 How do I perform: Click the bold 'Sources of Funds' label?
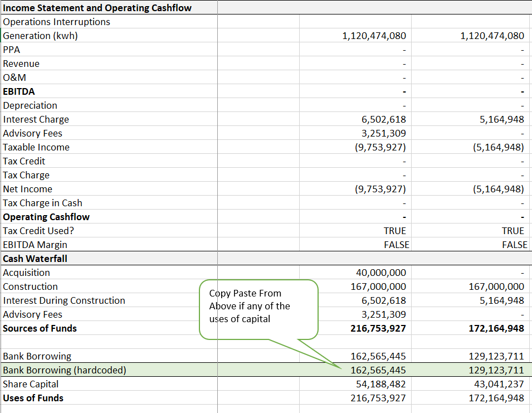tap(40, 328)
